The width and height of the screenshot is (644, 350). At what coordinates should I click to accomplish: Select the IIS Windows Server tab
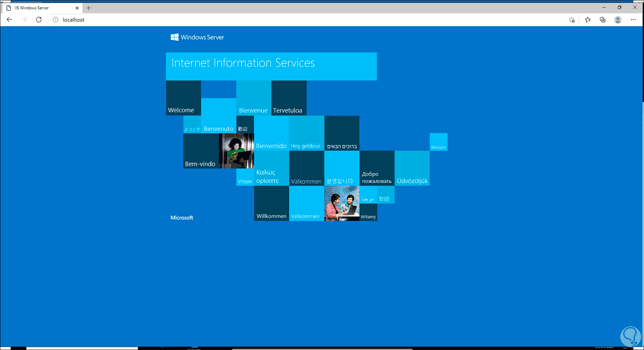(43, 8)
